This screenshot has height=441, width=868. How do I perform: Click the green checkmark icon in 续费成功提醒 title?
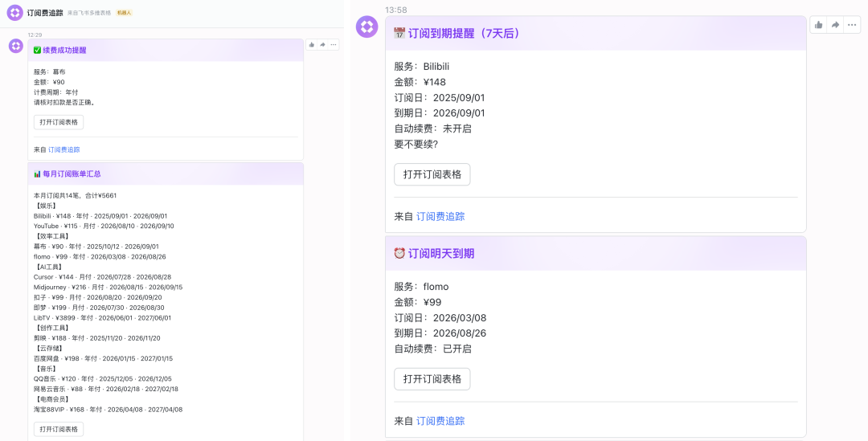coord(37,51)
